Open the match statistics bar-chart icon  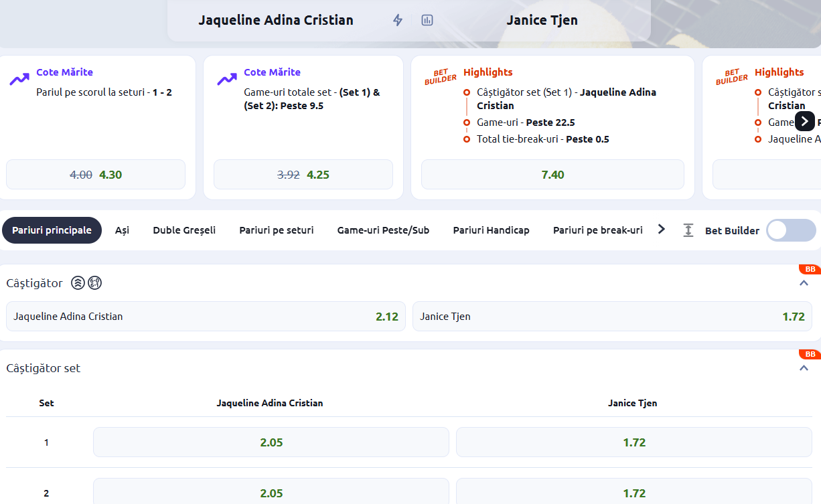[427, 20]
